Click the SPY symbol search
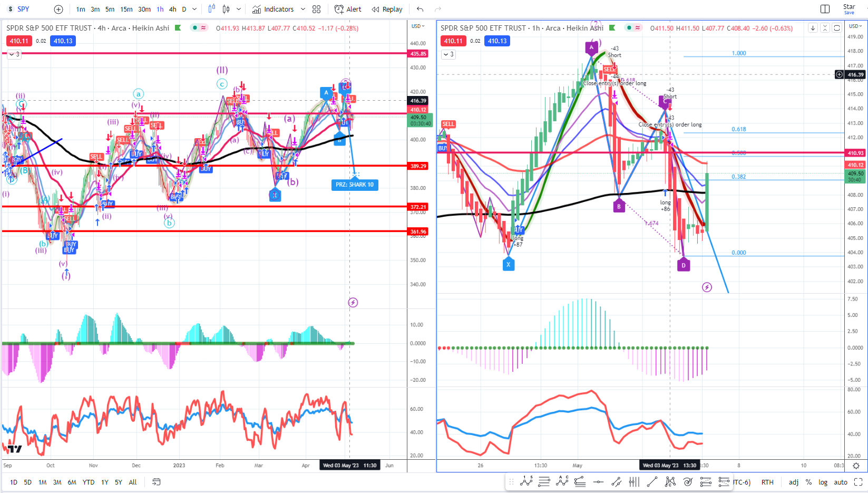 click(24, 9)
